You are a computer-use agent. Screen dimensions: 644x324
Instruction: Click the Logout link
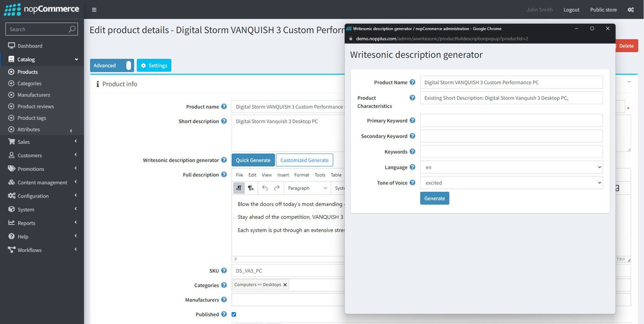click(571, 10)
